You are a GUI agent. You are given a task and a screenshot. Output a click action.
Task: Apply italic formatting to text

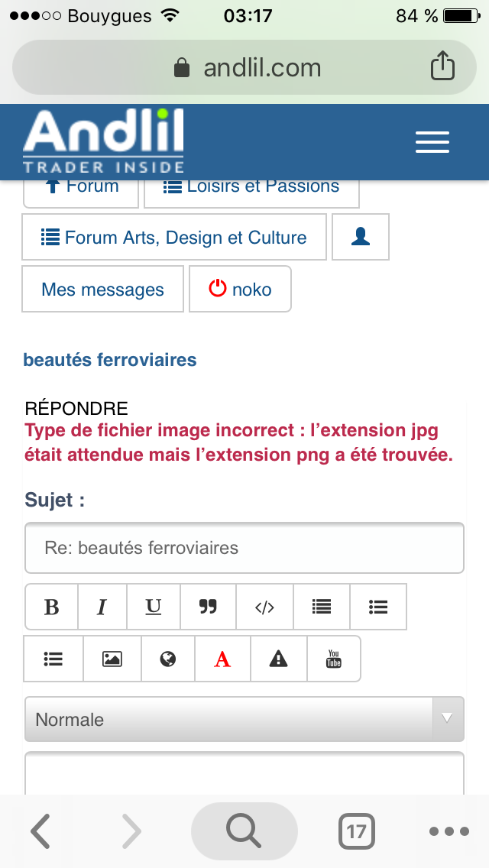click(x=102, y=607)
